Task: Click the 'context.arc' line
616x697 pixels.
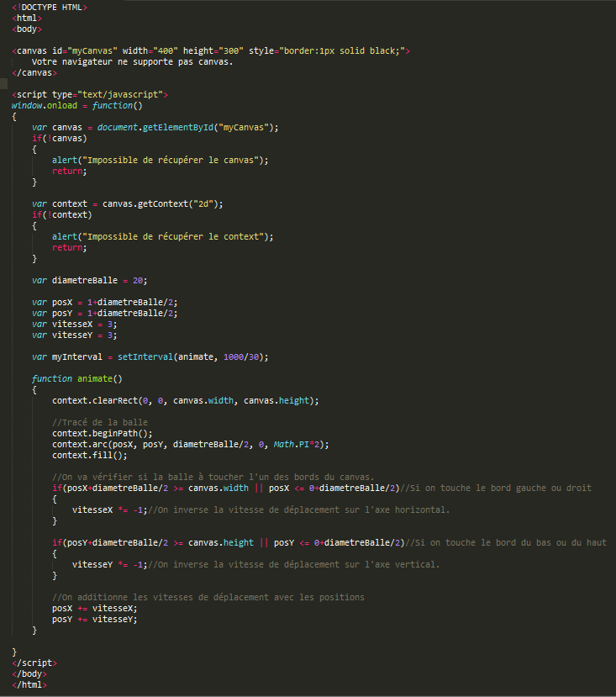Action: tap(190, 445)
